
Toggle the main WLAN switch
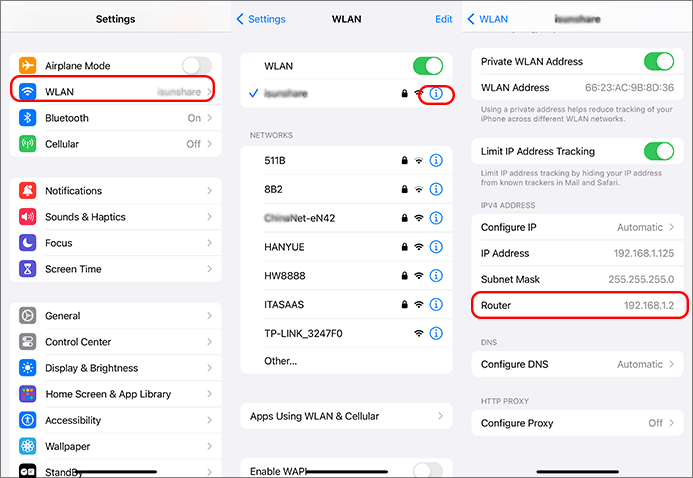(x=428, y=66)
